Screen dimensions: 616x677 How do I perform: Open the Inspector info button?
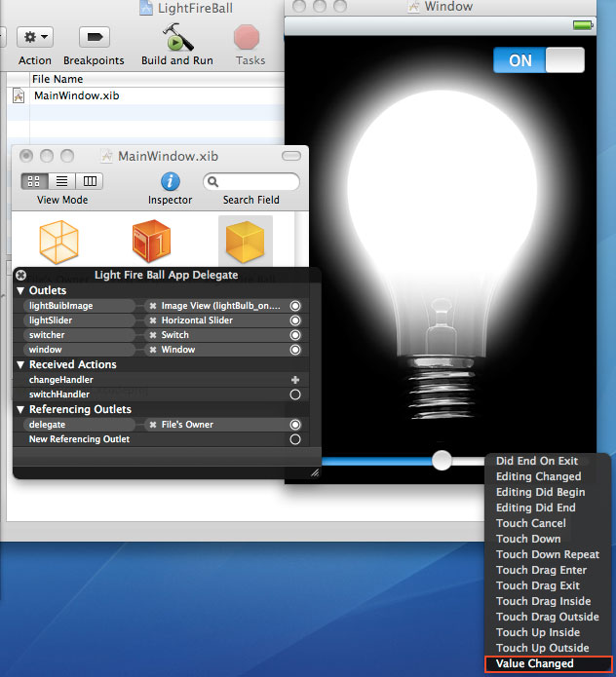(x=171, y=181)
